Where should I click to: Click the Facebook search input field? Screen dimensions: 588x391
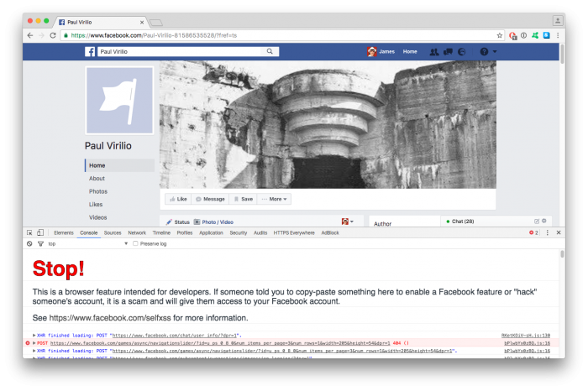pyautogui.click(x=180, y=52)
